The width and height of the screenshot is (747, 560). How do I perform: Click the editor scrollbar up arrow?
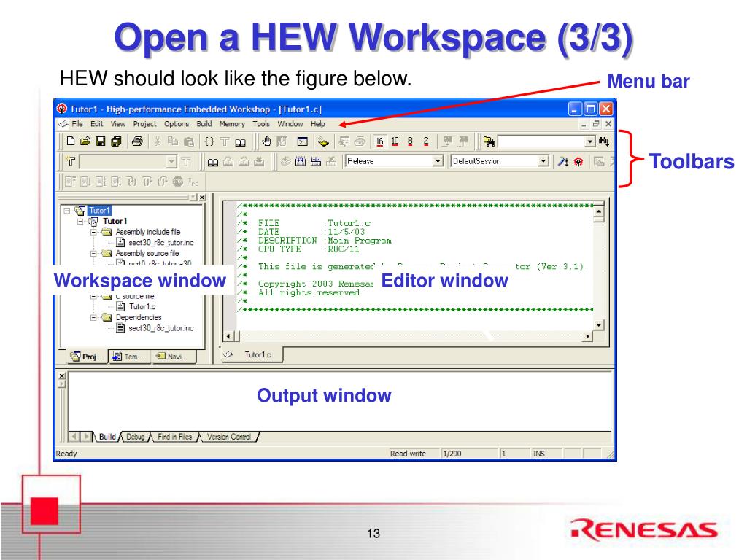click(599, 211)
